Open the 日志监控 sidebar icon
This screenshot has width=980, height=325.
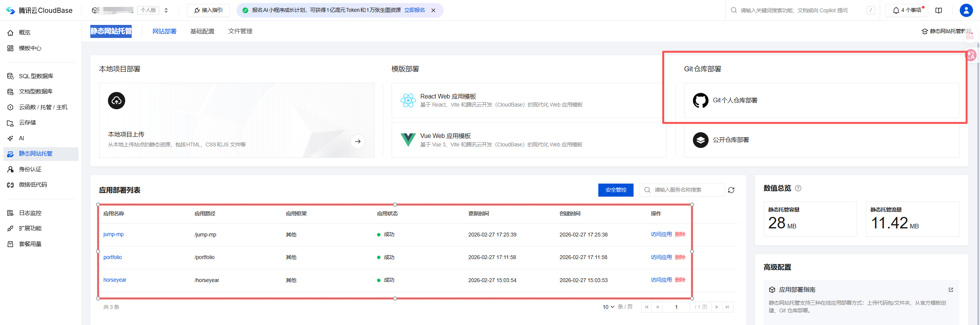pyautogui.click(x=10, y=213)
